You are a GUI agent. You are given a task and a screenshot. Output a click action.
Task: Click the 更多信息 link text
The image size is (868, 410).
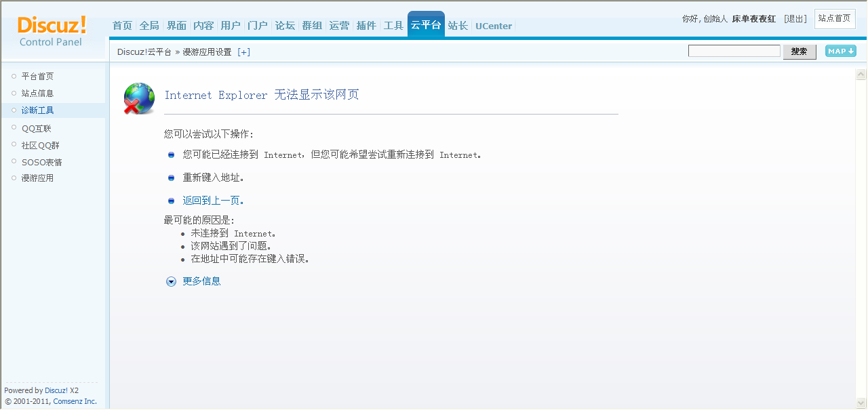click(201, 281)
